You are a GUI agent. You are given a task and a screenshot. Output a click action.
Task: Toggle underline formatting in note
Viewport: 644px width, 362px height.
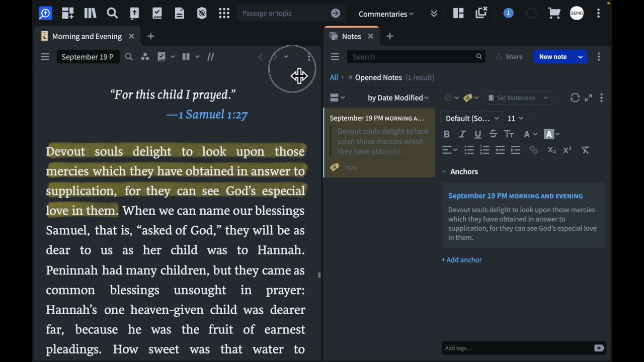pyautogui.click(x=477, y=134)
